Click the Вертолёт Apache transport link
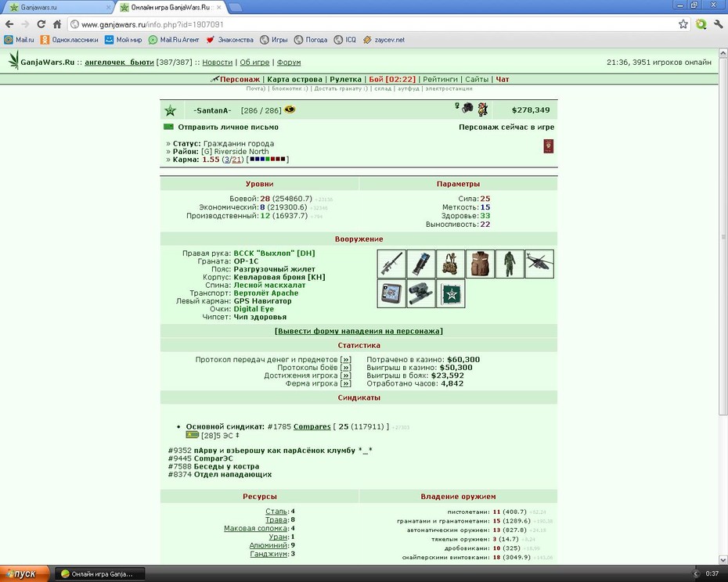The width and height of the screenshot is (728, 582). point(266,293)
